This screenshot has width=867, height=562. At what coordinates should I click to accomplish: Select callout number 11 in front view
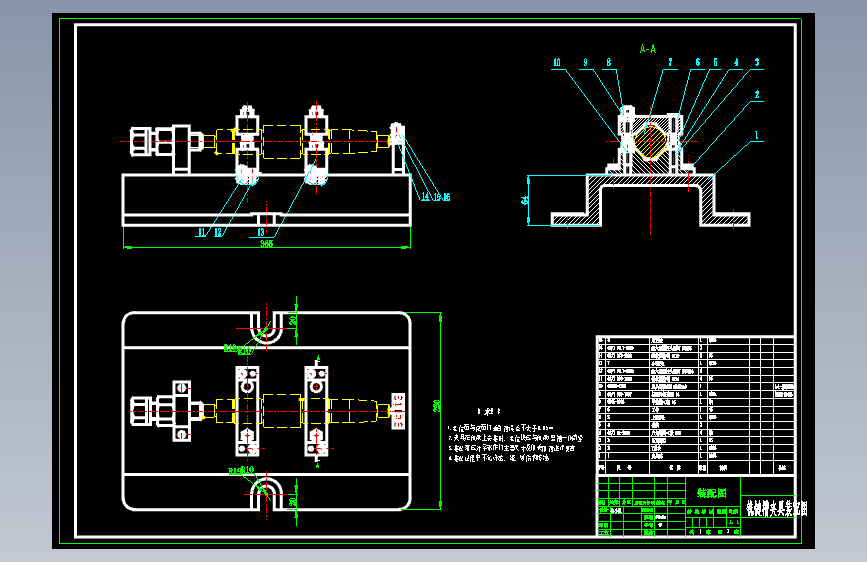201,233
